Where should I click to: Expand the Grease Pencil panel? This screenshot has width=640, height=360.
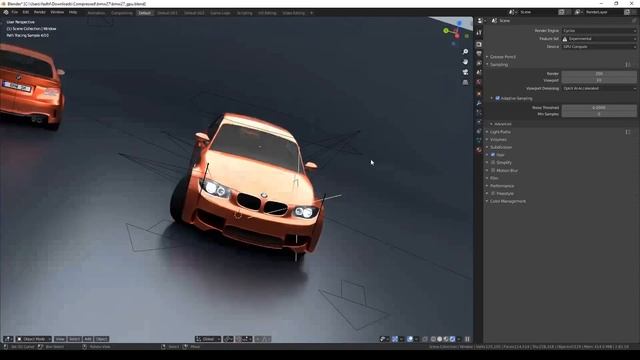pyautogui.click(x=502, y=57)
